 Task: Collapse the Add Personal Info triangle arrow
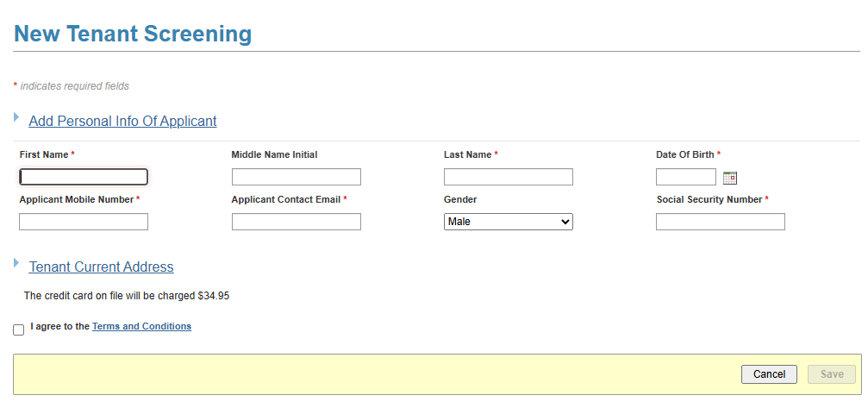(x=16, y=116)
